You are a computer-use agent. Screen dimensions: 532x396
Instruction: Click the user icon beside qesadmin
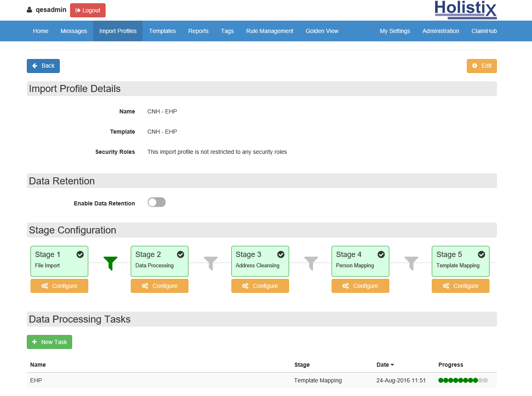click(x=30, y=10)
